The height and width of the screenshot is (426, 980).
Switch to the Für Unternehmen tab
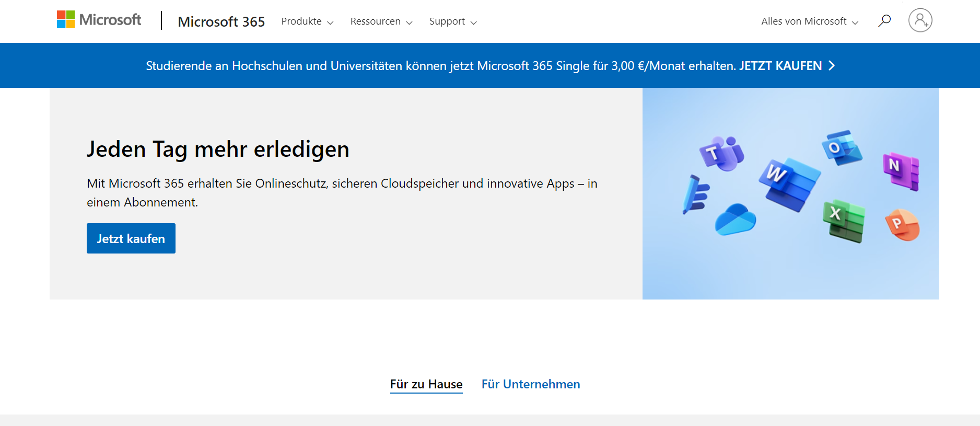click(x=531, y=384)
